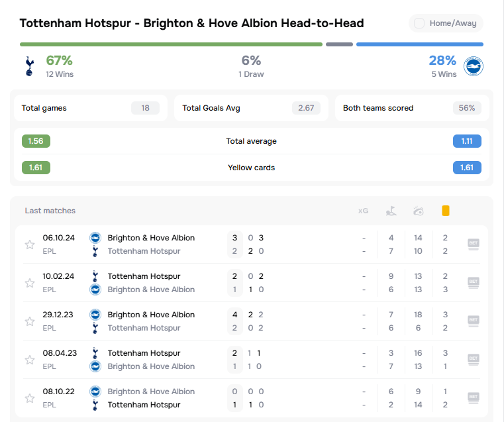Click the Last matches section label
Screen dimensions: 504x422
pyautogui.click(x=50, y=211)
